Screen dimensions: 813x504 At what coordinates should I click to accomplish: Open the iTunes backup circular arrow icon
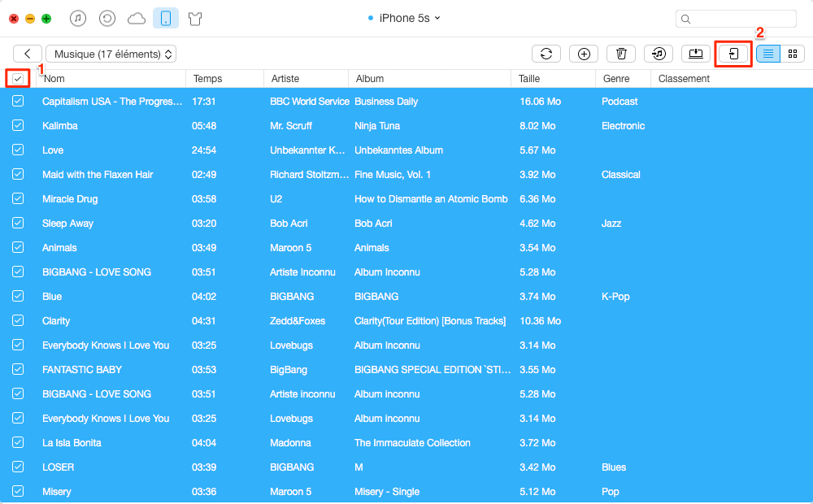pyautogui.click(x=107, y=19)
